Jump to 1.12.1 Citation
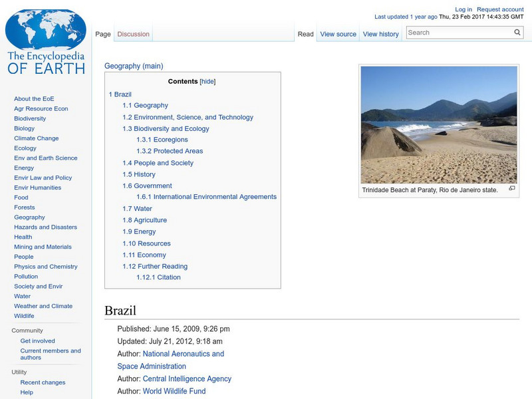532x399 pixels. point(158,277)
